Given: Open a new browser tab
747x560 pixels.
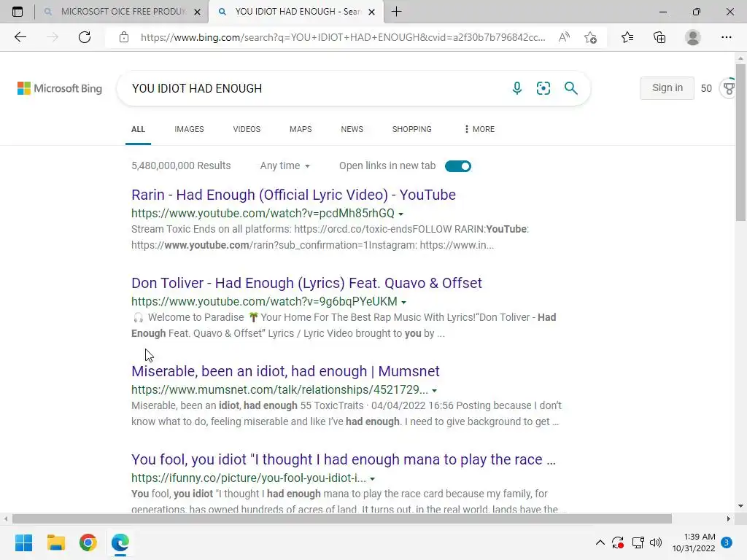Looking at the screenshot, I should tap(396, 12).
